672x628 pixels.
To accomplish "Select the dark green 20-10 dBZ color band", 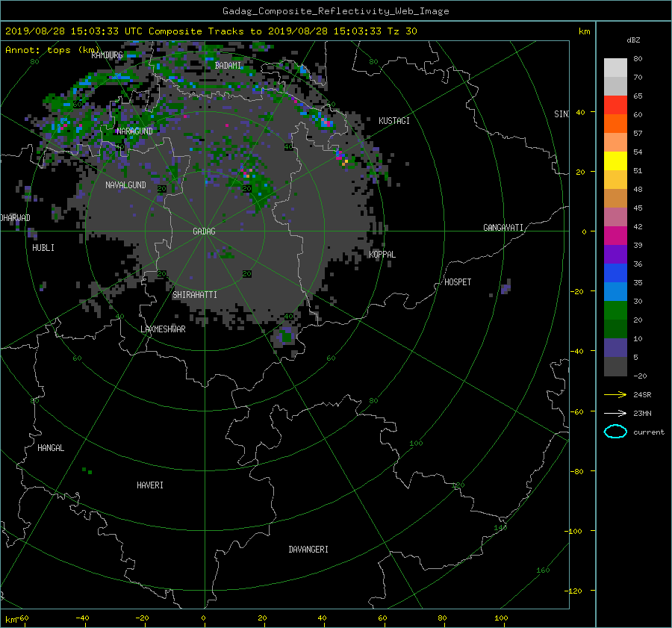I will 615,329.
